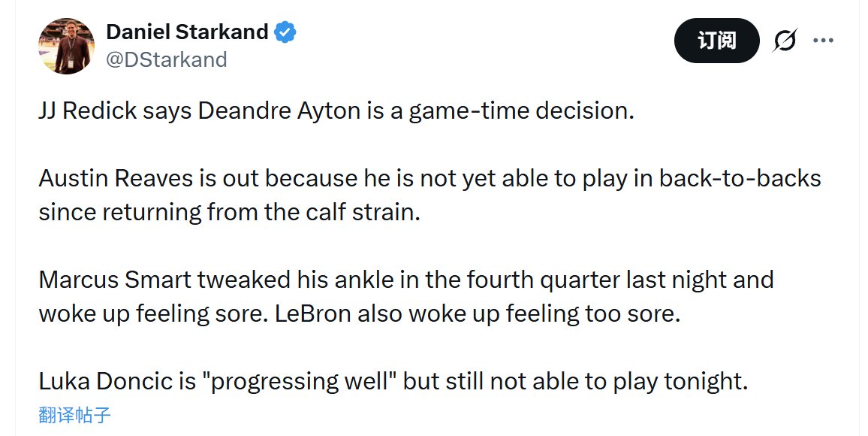The width and height of the screenshot is (868, 436).
Task: Open Daniel Starkand's profile picture
Action: [66, 46]
